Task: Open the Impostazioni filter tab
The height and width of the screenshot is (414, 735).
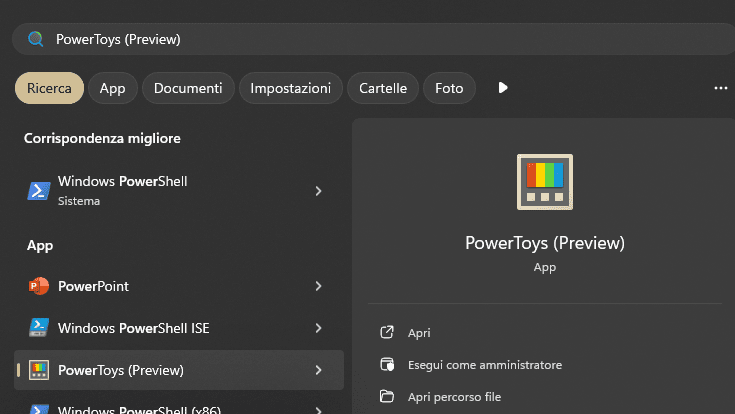Action: 290,88
